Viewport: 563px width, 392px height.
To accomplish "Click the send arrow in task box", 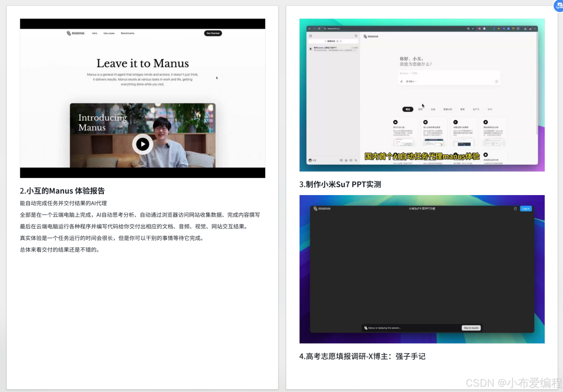I will [x=497, y=81].
